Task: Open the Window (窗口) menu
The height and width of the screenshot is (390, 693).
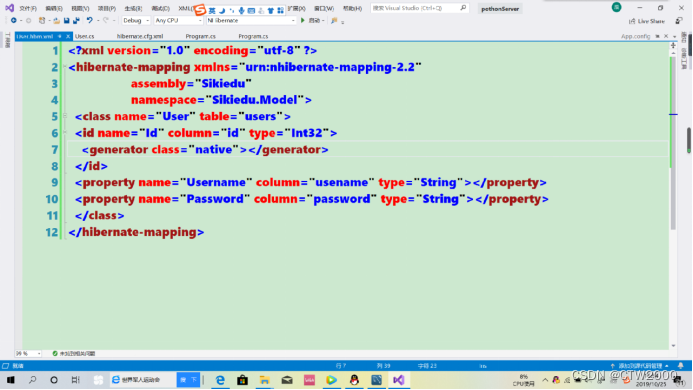Action: click(324, 8)
